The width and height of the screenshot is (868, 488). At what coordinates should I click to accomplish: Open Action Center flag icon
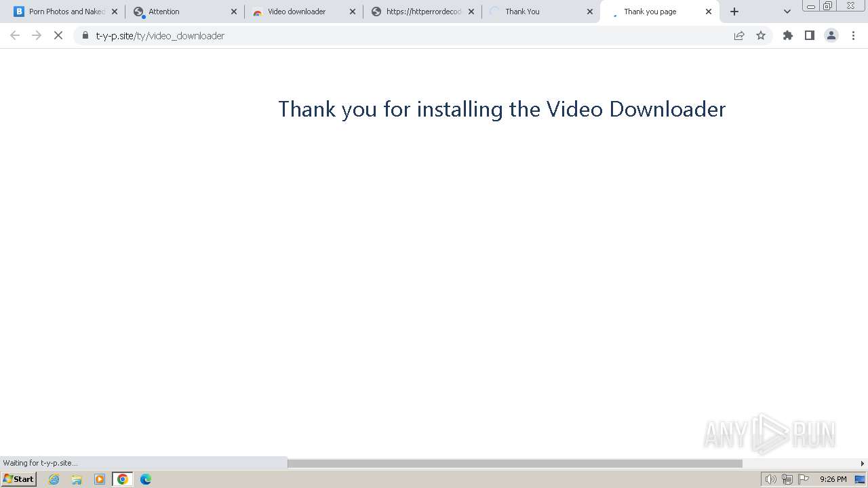804,479
